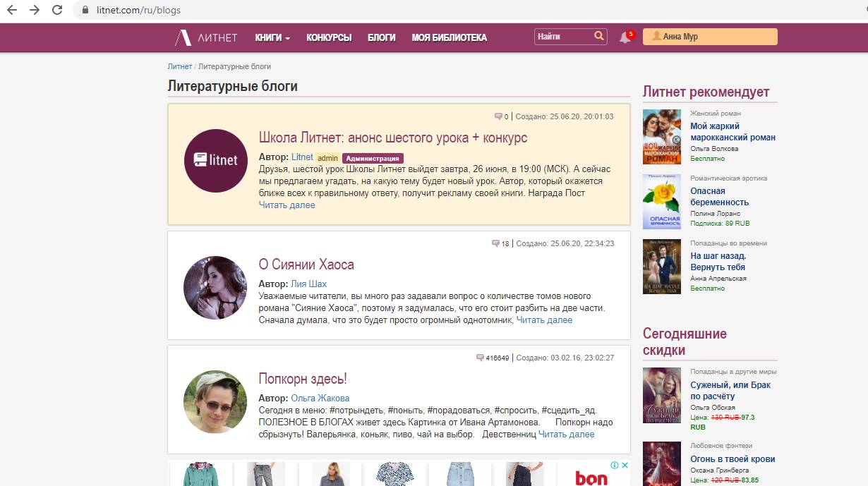Click Ольга Жакова's avatar photo
This screenshot has width=868, height=486.
215,401
